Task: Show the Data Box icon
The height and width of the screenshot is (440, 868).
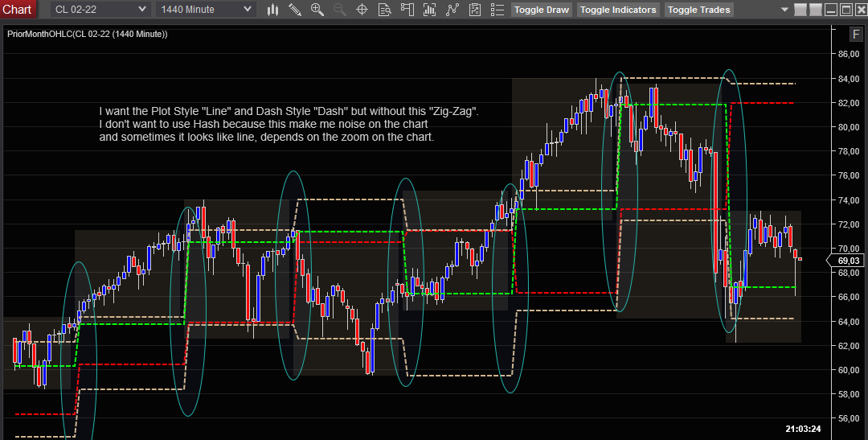Action: [385, 10]
